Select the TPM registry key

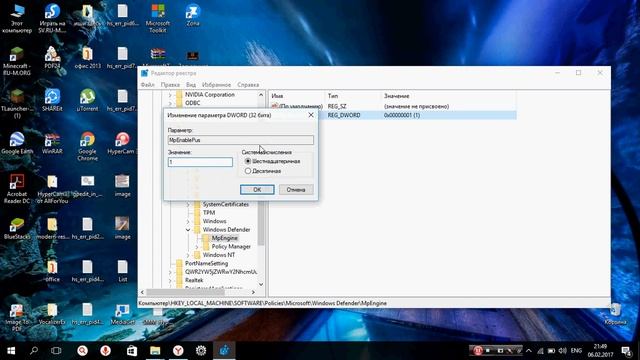coord(209,213)
